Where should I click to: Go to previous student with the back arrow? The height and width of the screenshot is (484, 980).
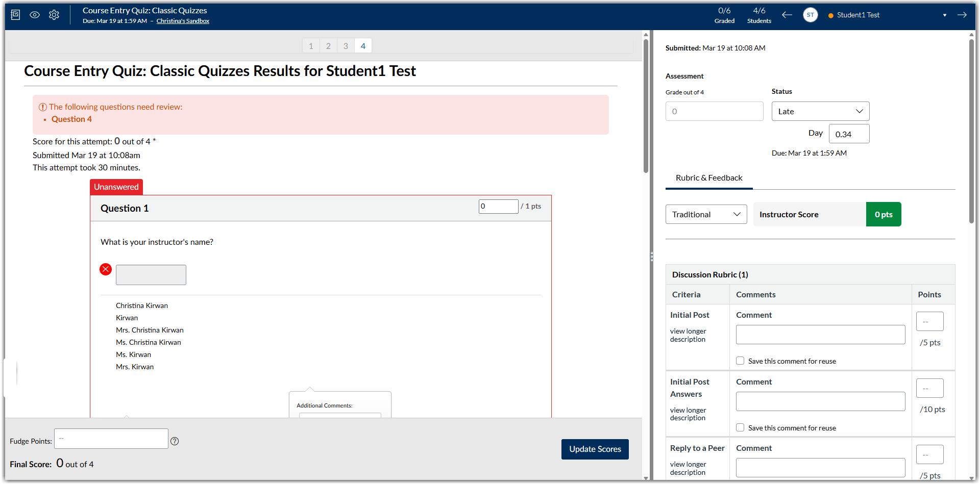[x=787, y=15]
